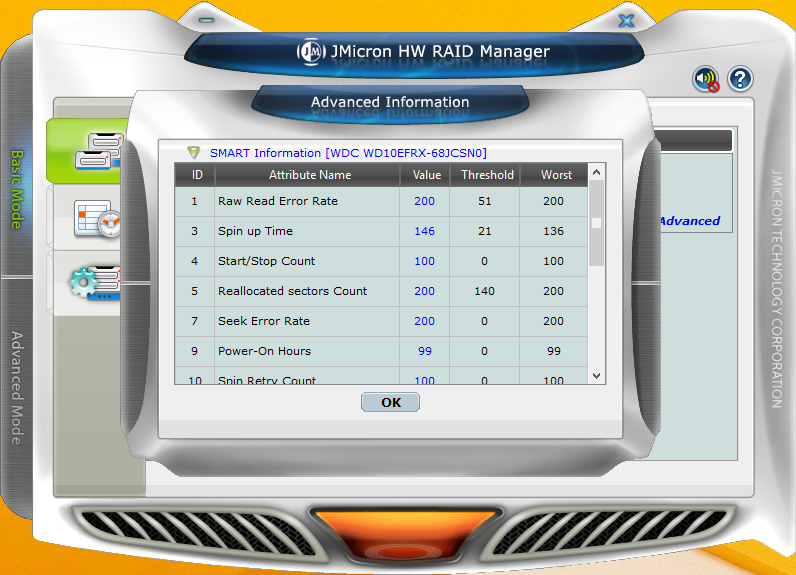Select the disk drives sidebar icon

[x=99, y=151]
